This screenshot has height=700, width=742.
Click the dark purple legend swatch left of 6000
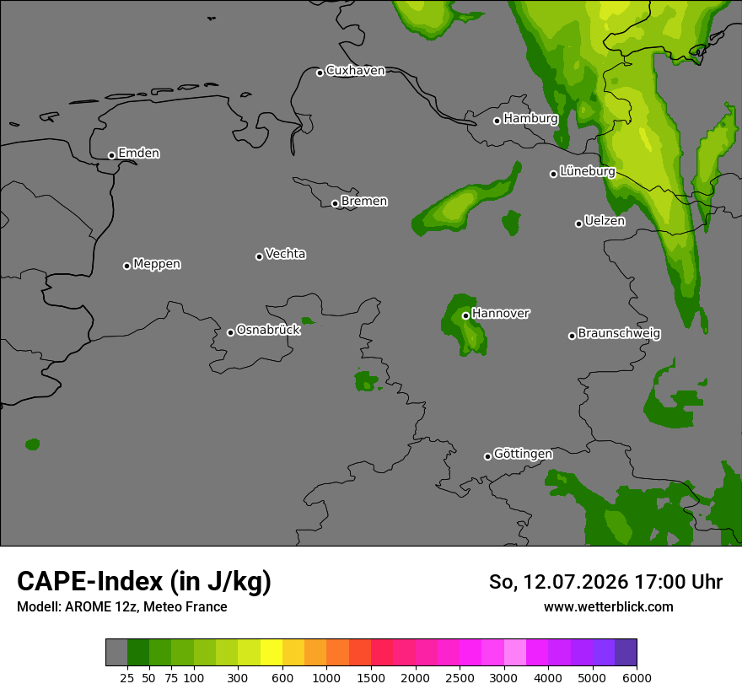626,652
